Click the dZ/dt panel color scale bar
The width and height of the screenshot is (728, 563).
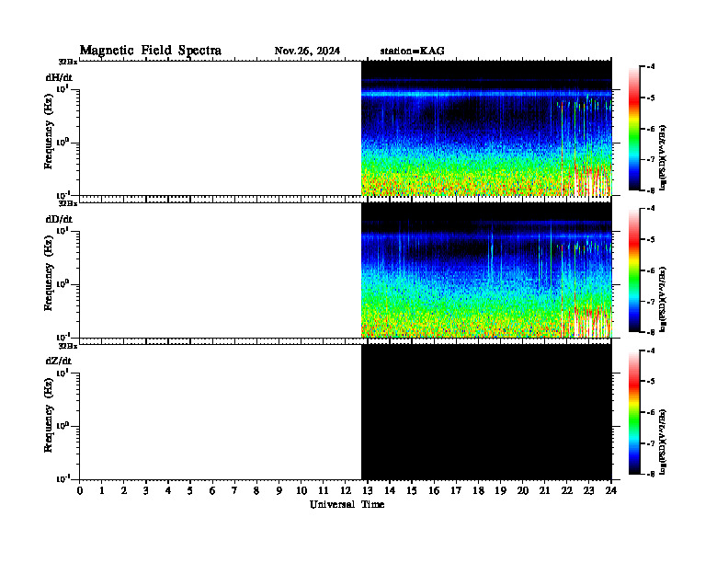(x=634, y=412)
